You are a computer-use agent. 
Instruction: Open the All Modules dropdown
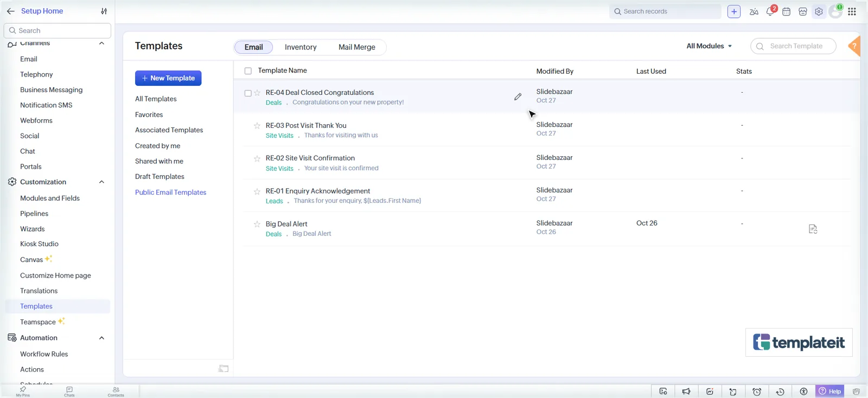[x=709, y=46]
